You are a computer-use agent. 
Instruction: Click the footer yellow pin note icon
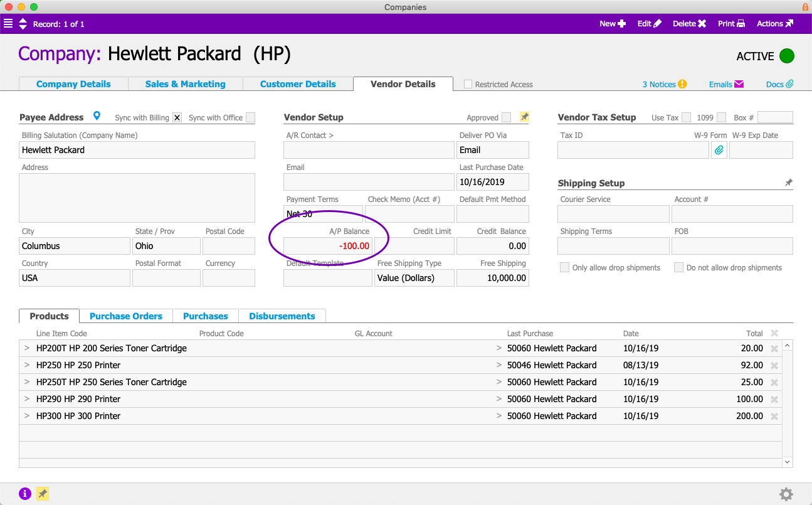(43, 494)
